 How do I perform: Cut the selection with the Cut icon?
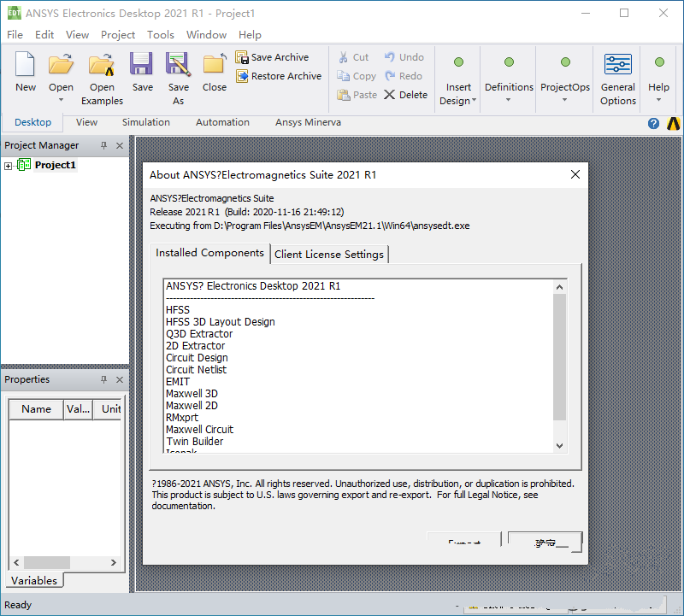pos(344,57)
